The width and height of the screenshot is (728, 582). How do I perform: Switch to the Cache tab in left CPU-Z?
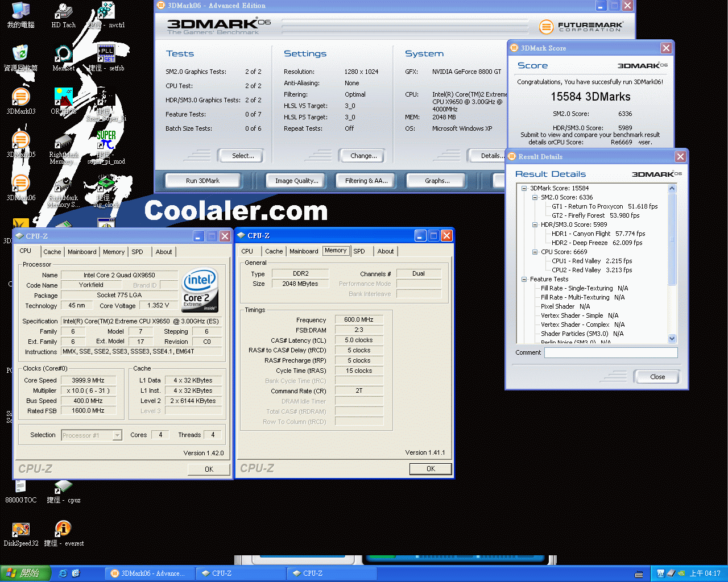[52, 252]
